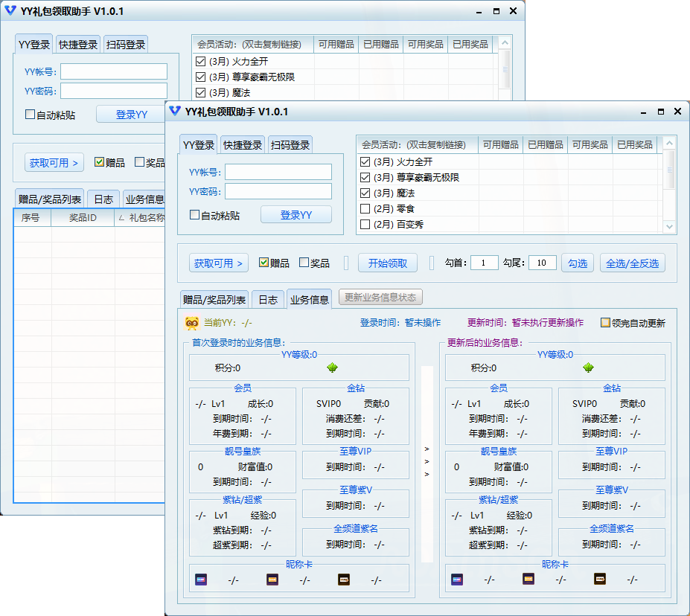Click YY密码 input in front window
Viewport: 690px width, 616px height.
pos(278,191)
